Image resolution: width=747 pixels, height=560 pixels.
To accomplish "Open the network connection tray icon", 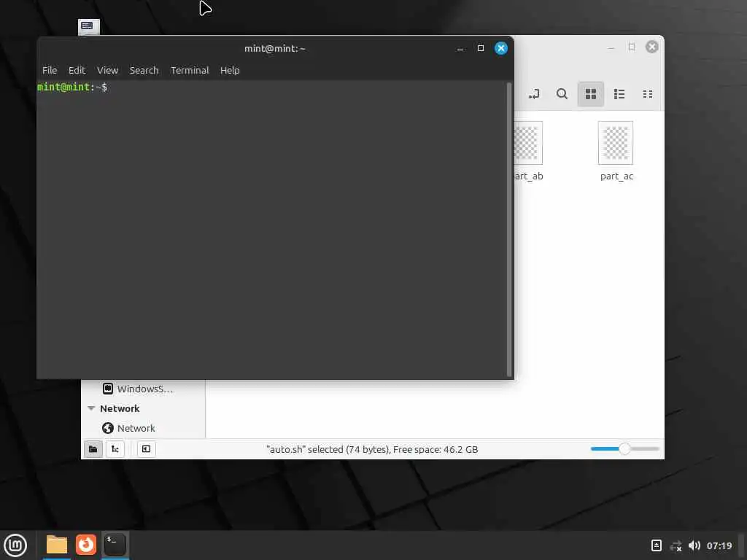I will click(676, 545).
